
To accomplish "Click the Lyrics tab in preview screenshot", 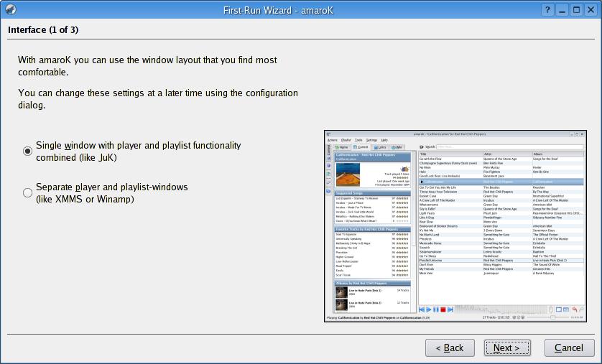I will click(381, 146).
